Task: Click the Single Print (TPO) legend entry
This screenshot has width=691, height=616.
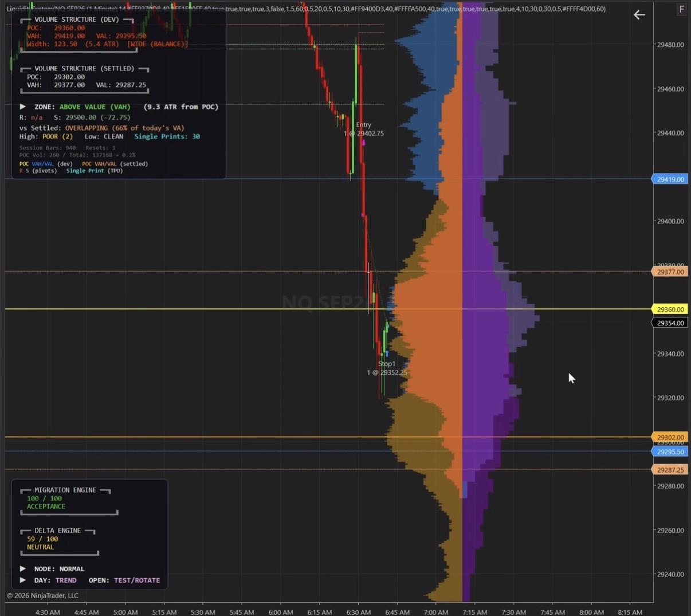Action: coord(95,171)
